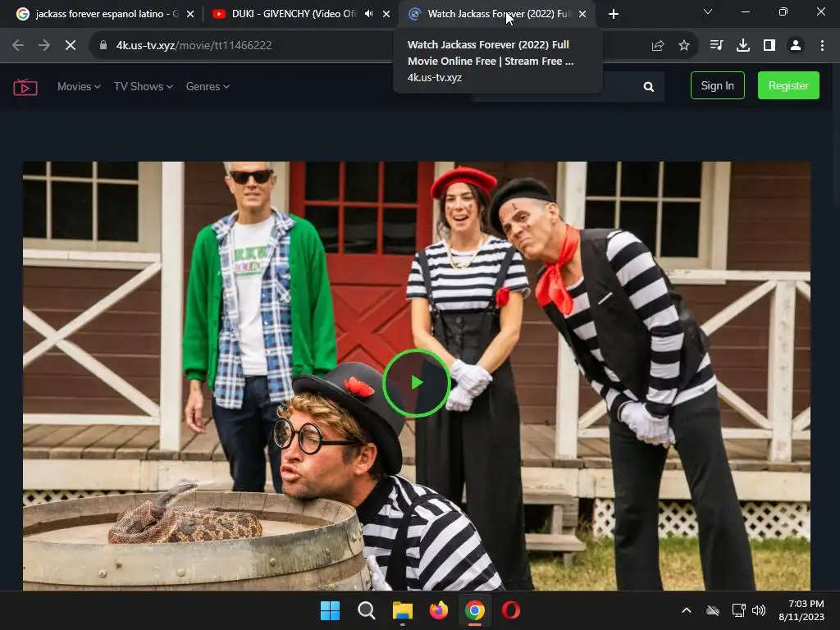The width and height of the screenshot is (840, 630).
Task: Close the DUKI - GIVENCHY tab
Action: click(386, 15)
